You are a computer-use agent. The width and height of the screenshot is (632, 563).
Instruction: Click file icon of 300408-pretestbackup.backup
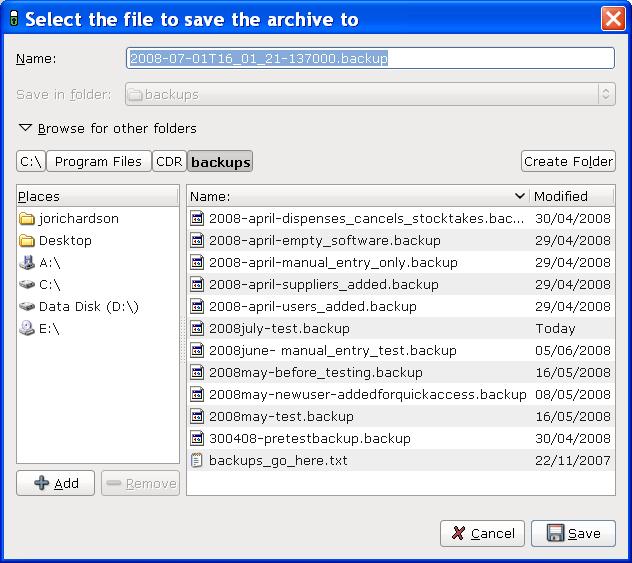click(x=197, y=438)
